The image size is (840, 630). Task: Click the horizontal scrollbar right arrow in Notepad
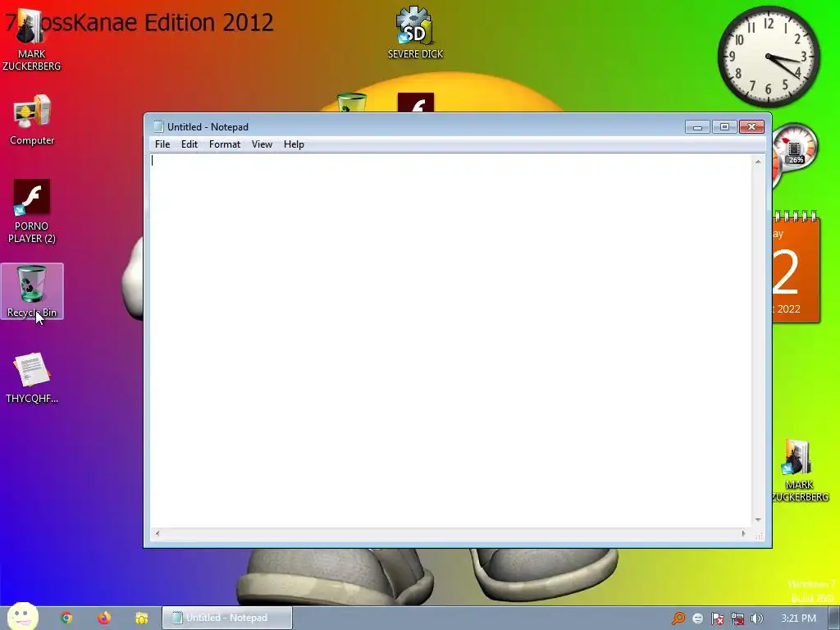[743, 533]
